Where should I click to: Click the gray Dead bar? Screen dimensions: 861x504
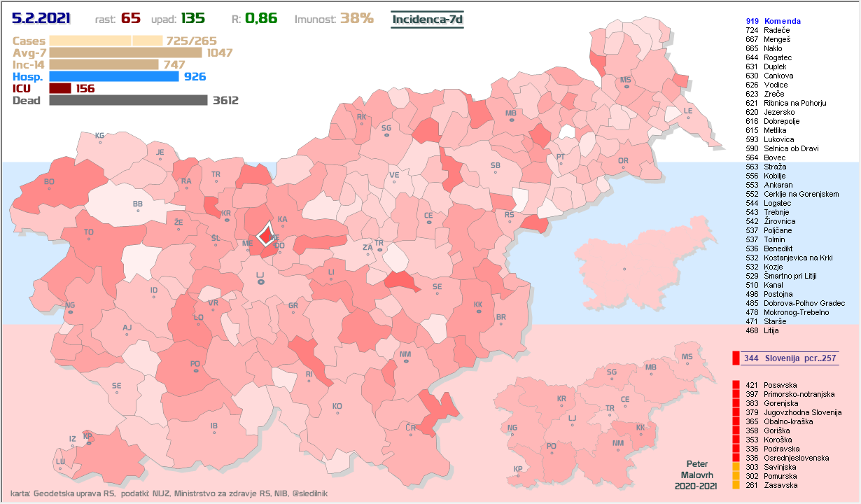click(128, 100)
